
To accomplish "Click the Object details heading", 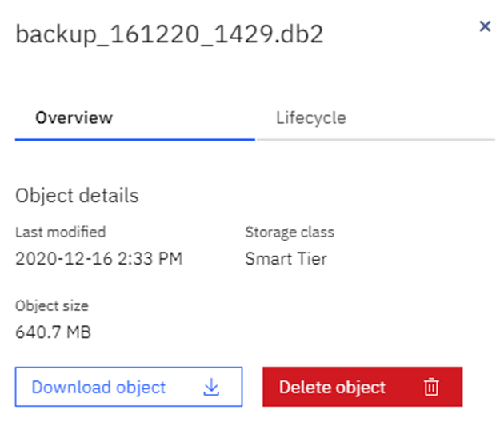I will 77,196.
